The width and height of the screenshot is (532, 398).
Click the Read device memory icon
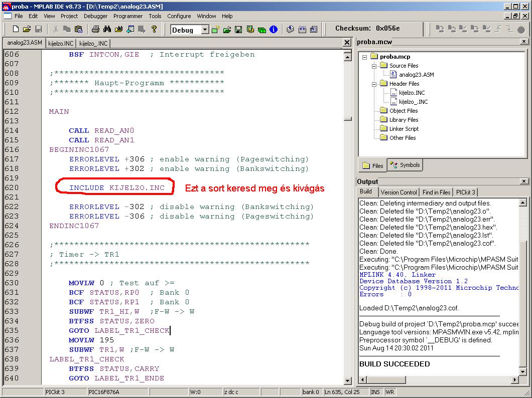(x=452, y=29)
